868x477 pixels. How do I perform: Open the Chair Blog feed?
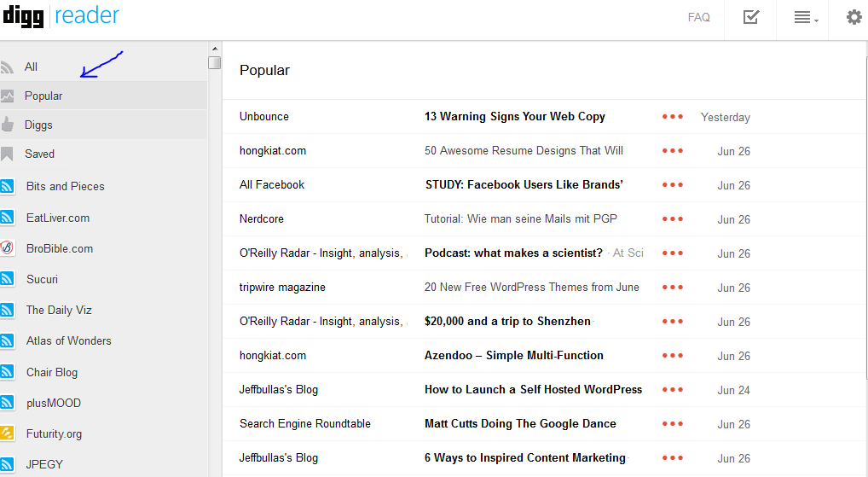click(51, 372)
